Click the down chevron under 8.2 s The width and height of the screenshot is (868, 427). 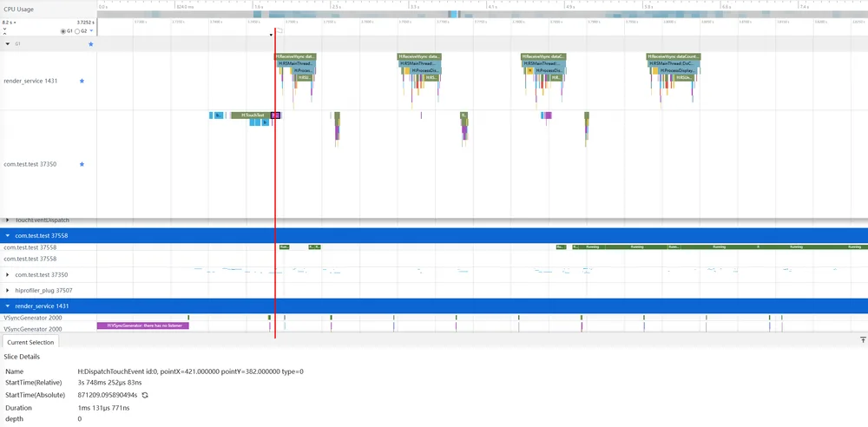coord(4,27)
